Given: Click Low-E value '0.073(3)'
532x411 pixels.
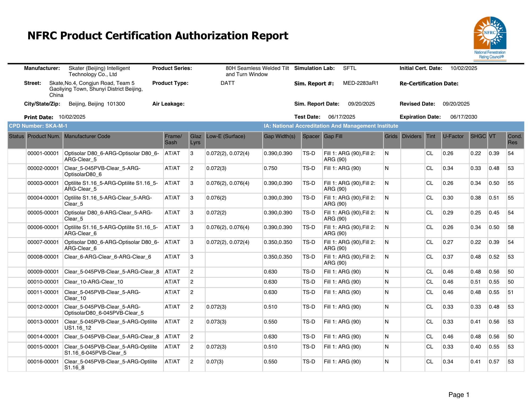Looking at the screenshot, I should (x=216, y=322).
